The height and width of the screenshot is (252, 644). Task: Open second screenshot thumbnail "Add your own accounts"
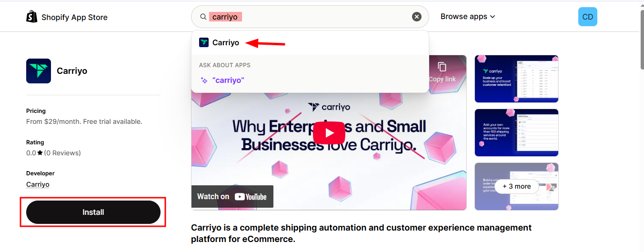click(516, 132)
